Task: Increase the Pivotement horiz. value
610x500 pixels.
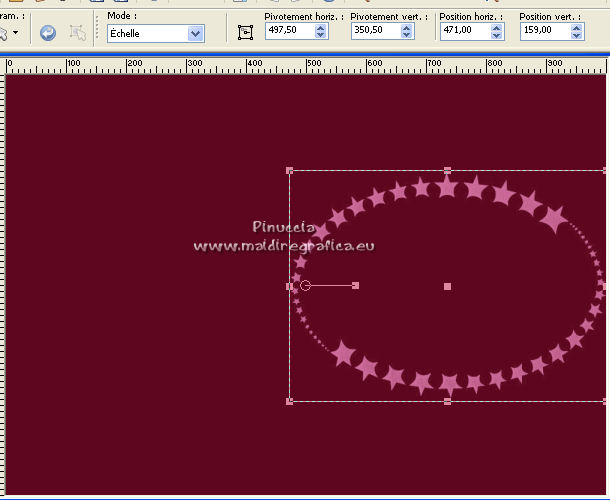Action: [321, 28]
